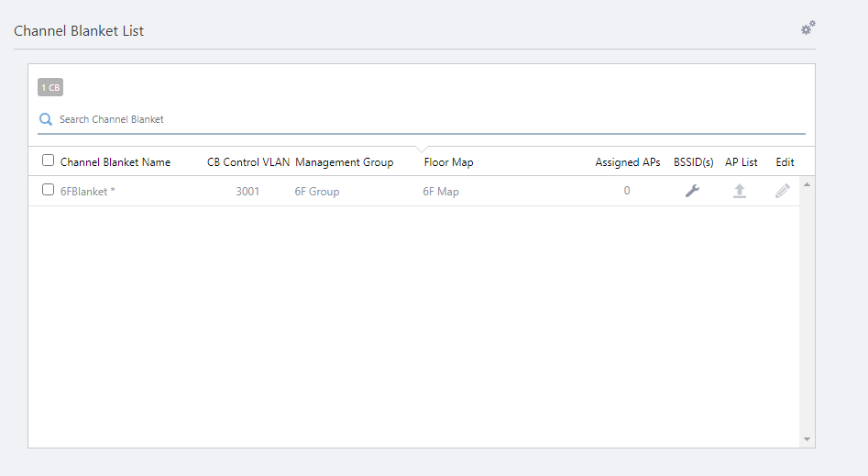
Task: Open the 6FBlanket * entry name
Action: point(88,192)
